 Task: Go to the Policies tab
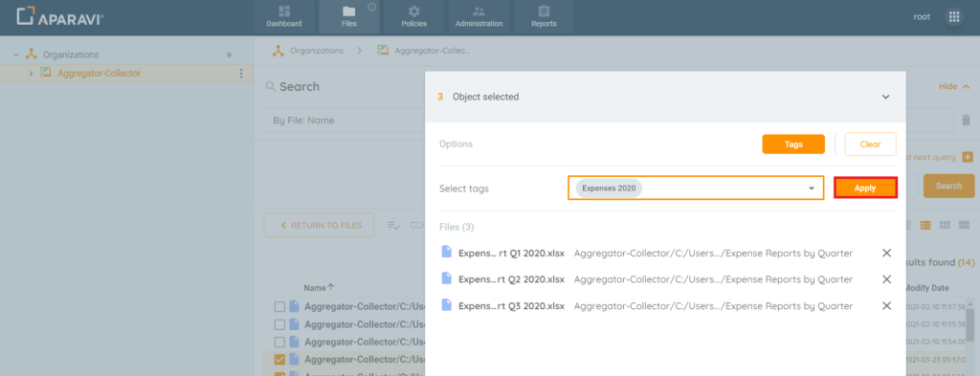click(413, 17)
